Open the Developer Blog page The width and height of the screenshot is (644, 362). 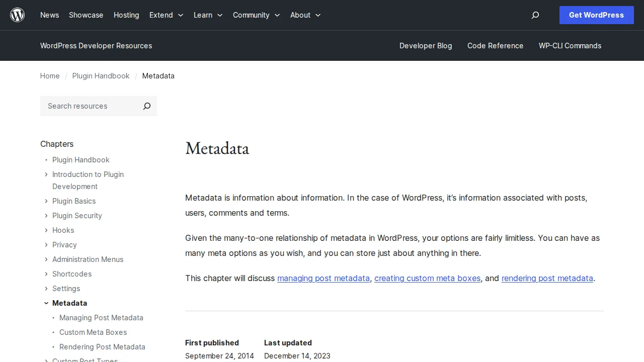click(426, 46)
